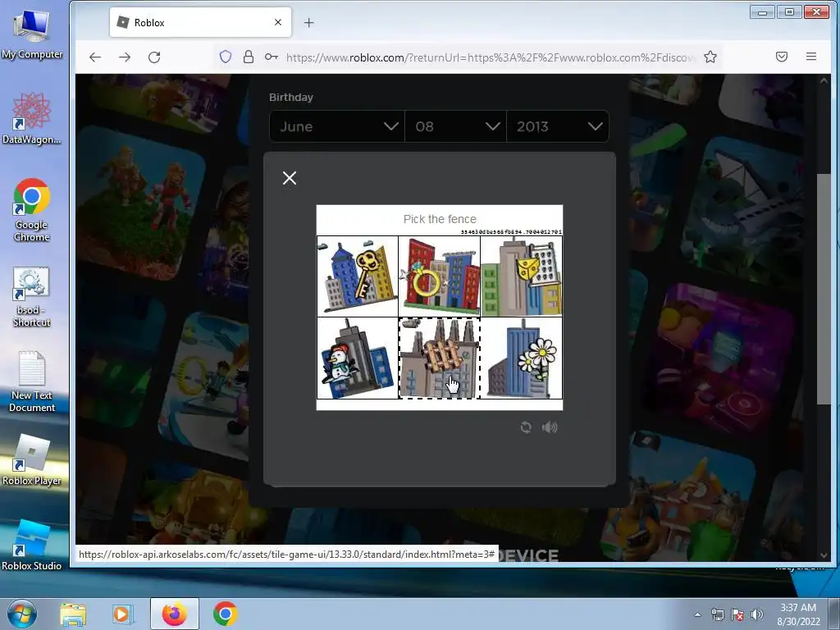Close the Roblox tab
Screen dimensions: 840x630
278,22
